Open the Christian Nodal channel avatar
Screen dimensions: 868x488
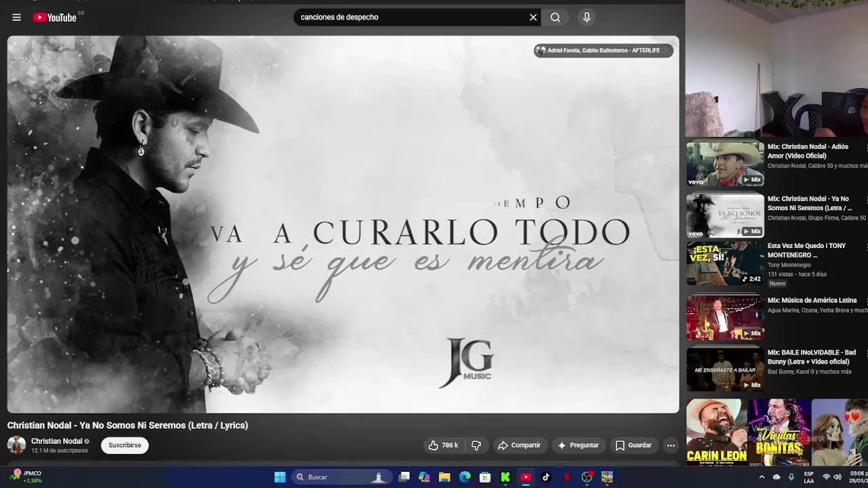click(x=16, y=445)
